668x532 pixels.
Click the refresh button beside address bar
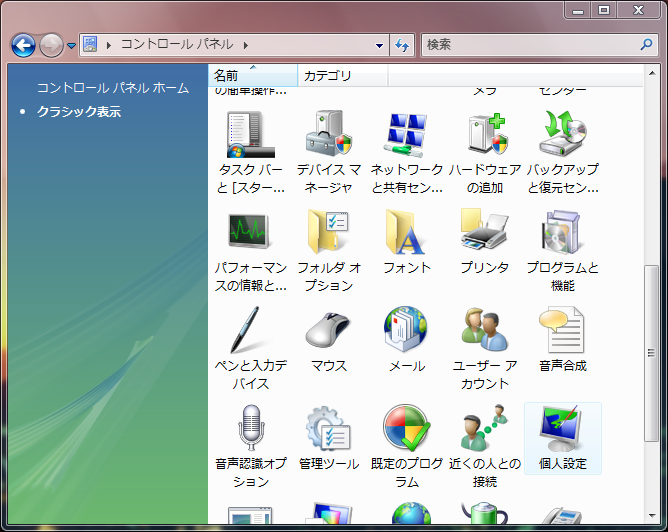[x=402, y=45]
